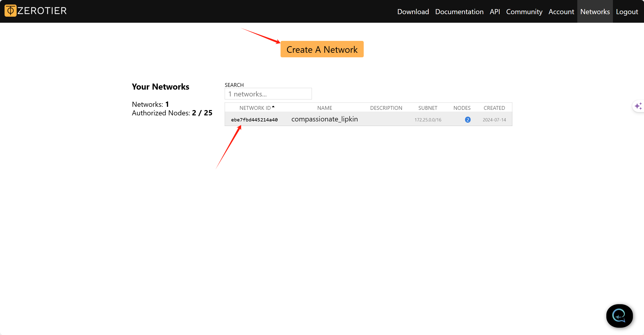Image resolution: width=644 pixels, height=335 pixels.
Task: Toggle NETWORK ID sort column
Action: [255, 107]
